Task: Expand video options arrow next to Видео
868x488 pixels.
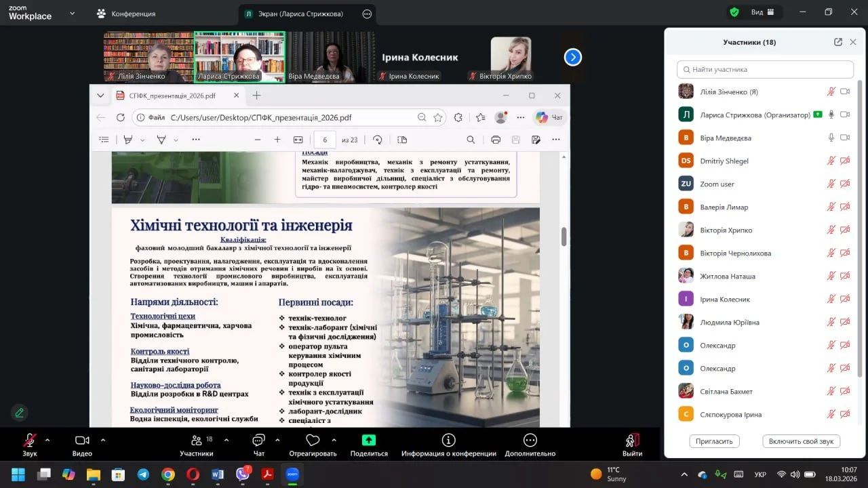Action: pos(103,440)
